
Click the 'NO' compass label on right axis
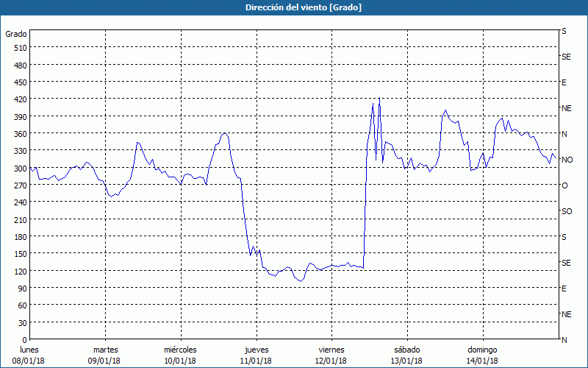[x=567, y=160]
